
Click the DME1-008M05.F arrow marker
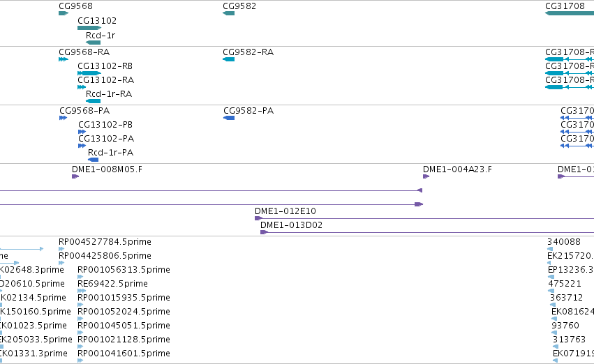point(75,176)
